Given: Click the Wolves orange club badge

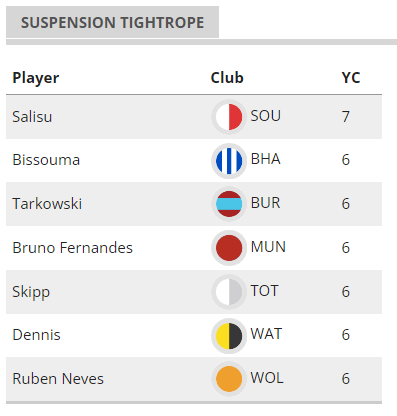Looking at the screenshot, I should tap(229, 379).
